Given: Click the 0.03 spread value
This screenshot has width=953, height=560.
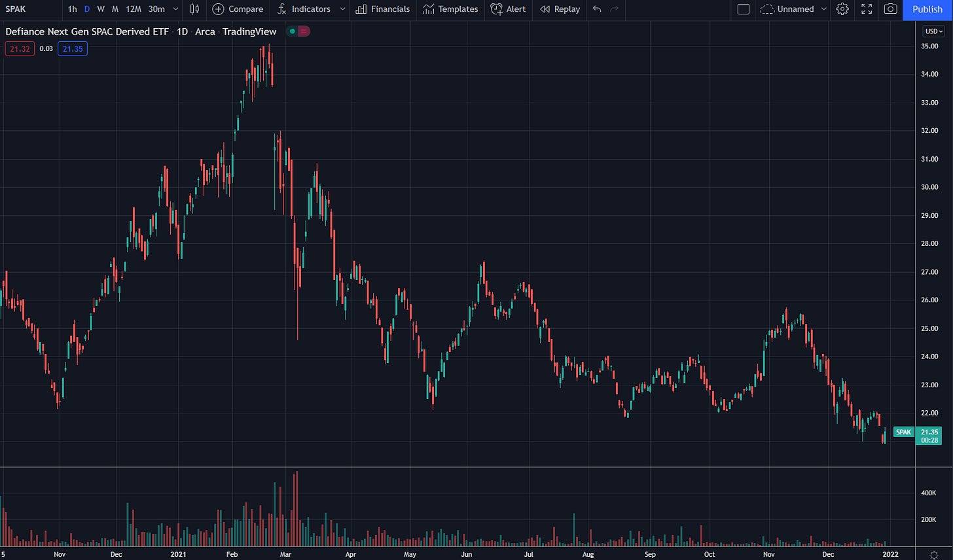Looking at the screenshot, I should pos(46,48).
